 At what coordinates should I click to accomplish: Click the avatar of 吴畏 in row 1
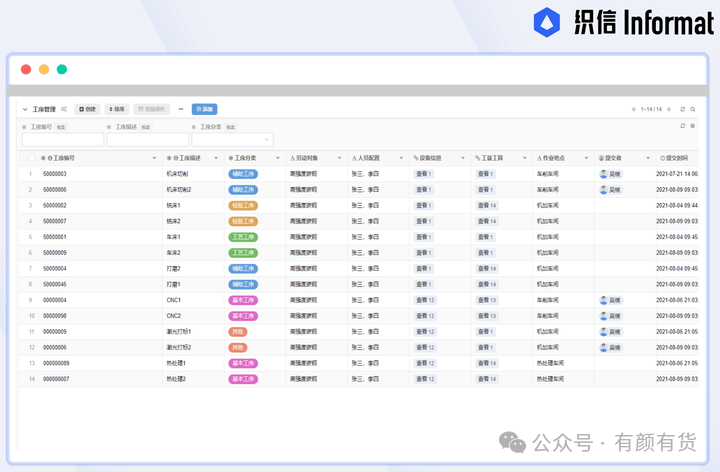[x=603, y=174]
